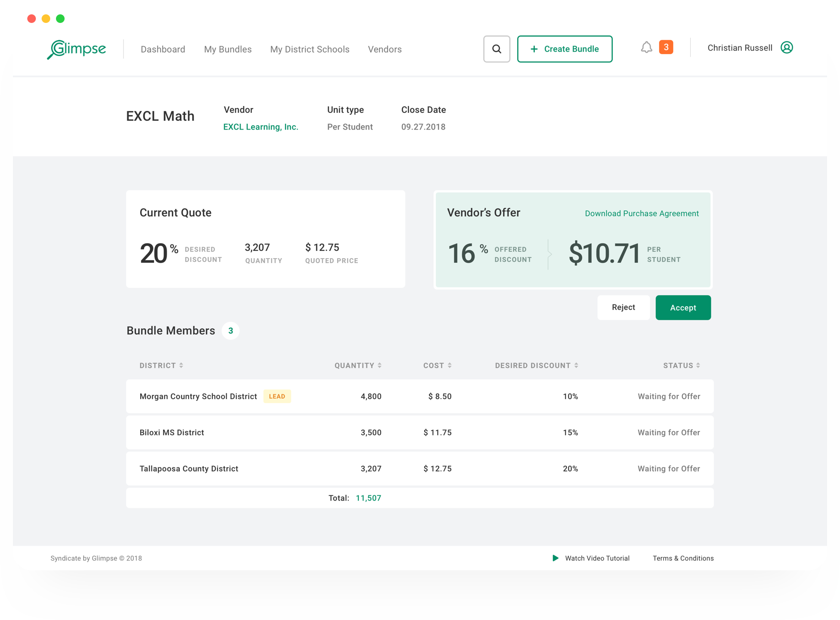Viewport: 840px width, 620px height.
Task: Sort table by District column
Action: pos(161,365)
